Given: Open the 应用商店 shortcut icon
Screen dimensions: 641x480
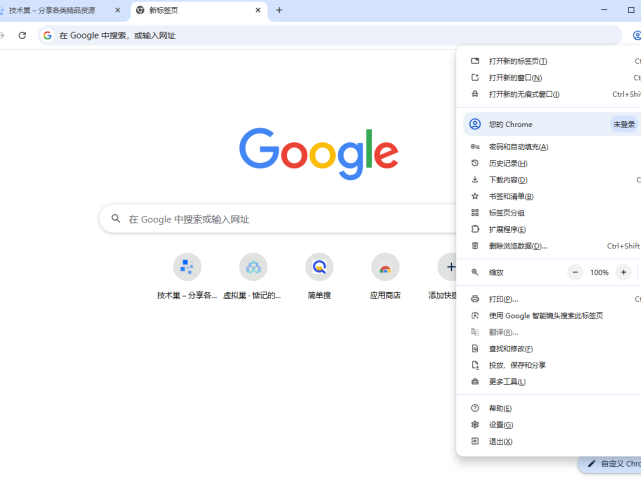Looking at the screenshot, I should coord(385,267).
